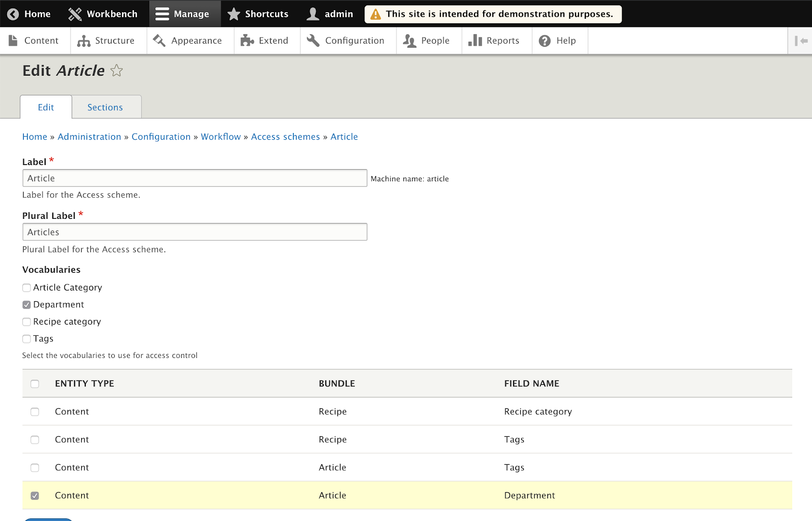Click the warning triangle icon in demo notice
Viewport: 812px width, 521px height.
[376, 14]
